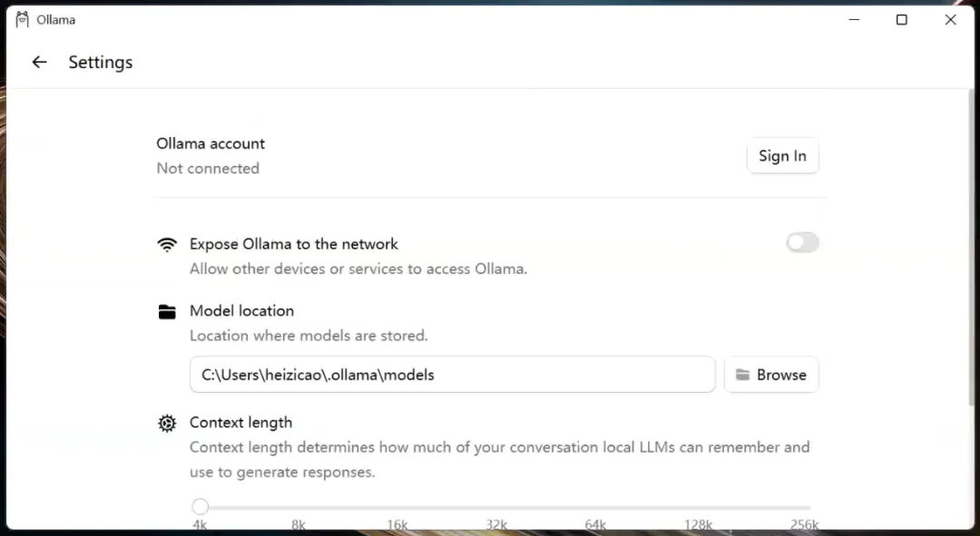Click the model location path field
This screenshot has width=980, height=536.
452,375
